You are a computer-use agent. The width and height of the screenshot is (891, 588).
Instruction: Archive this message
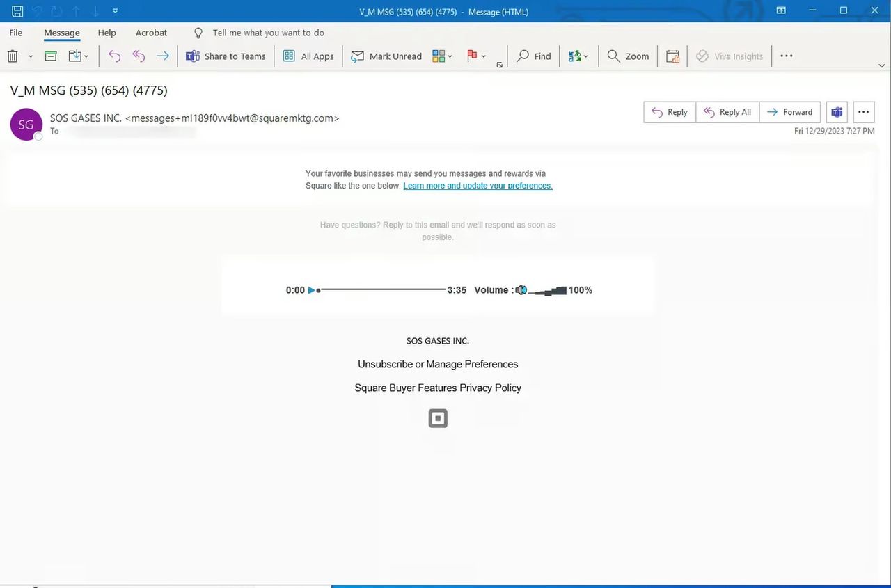click(x=51, y=56)
